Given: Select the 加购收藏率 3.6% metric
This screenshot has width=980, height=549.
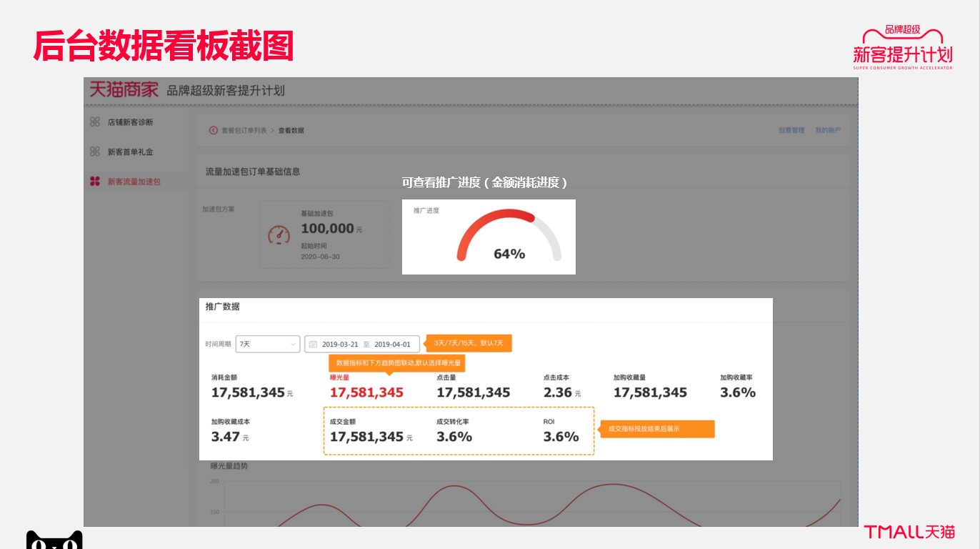Looking at the screenshot, I should click(x=738, y=387).
